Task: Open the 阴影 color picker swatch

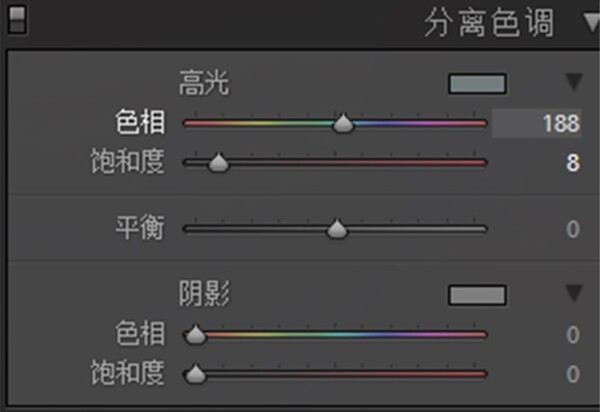Action: [x=477, y=295]
